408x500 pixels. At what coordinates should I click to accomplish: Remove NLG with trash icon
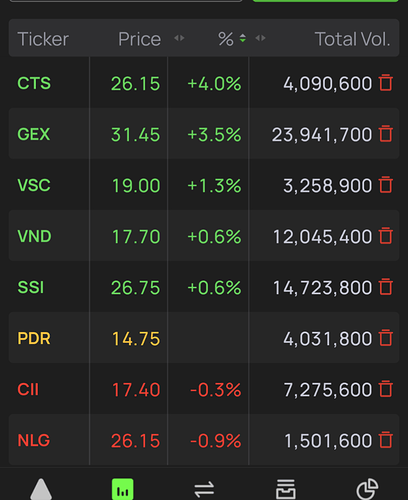[386, 440]
